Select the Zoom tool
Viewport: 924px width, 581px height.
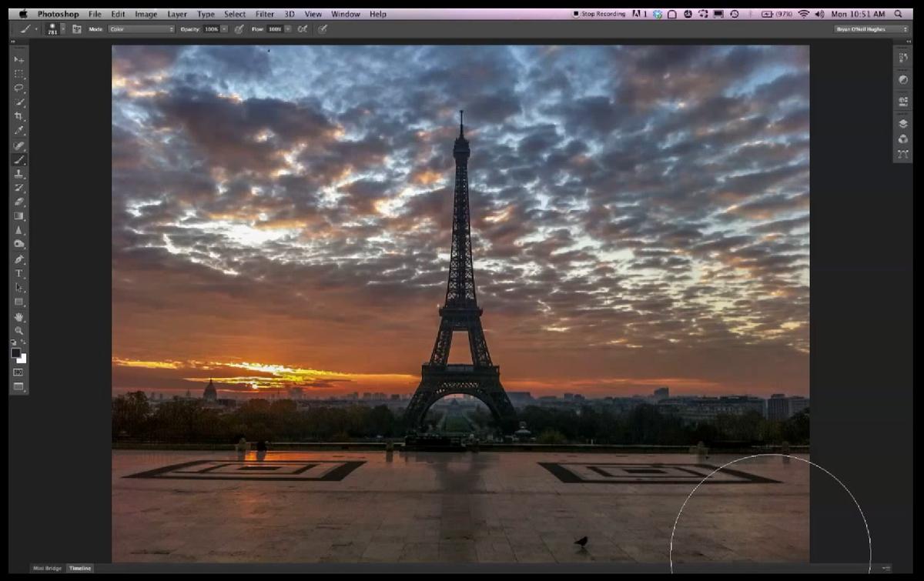pyautogui.click(x=19, y=330)
